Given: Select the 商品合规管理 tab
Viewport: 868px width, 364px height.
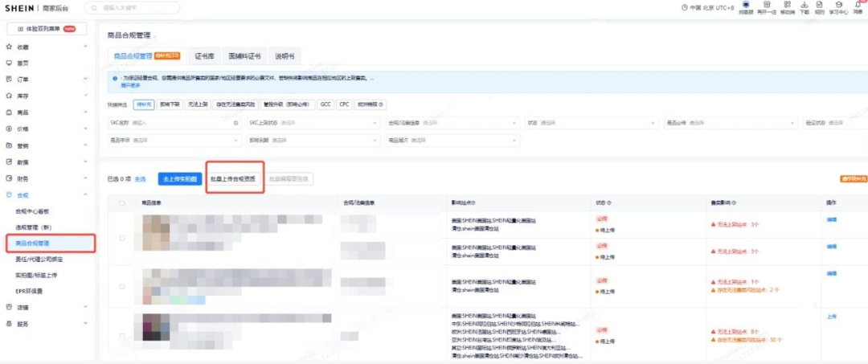Looking at the screenshot, I should [147, 56].
